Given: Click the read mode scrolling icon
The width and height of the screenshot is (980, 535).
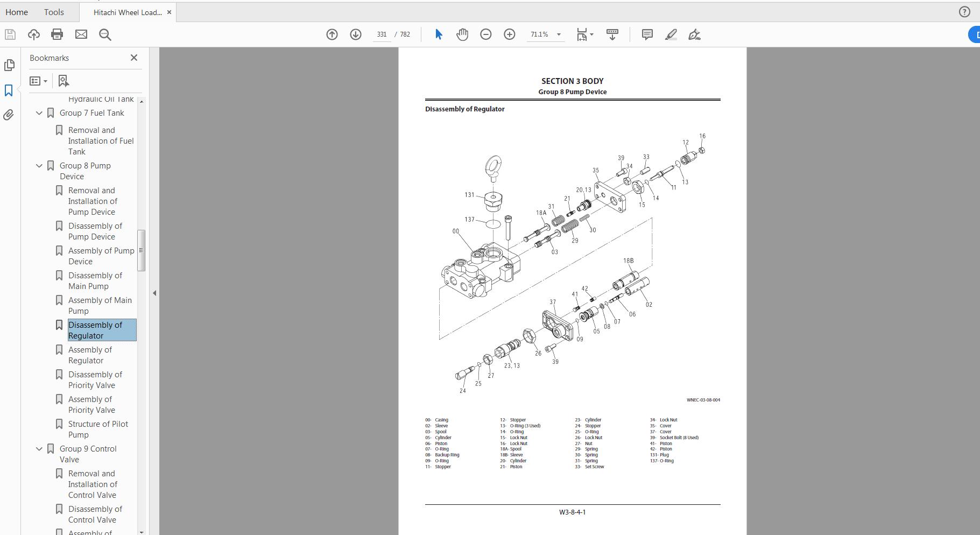Looking at the screenshot, I should click(x=612, y=34).
